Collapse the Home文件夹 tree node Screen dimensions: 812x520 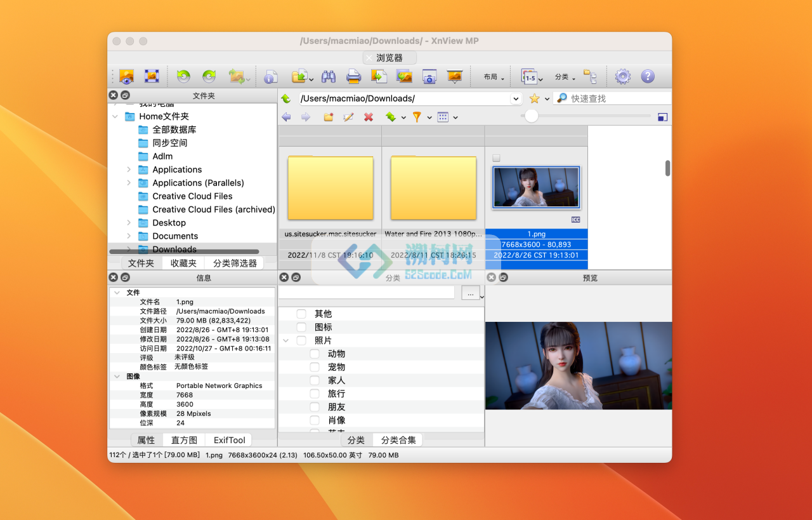pyautogui.click(x=115, y=116)
